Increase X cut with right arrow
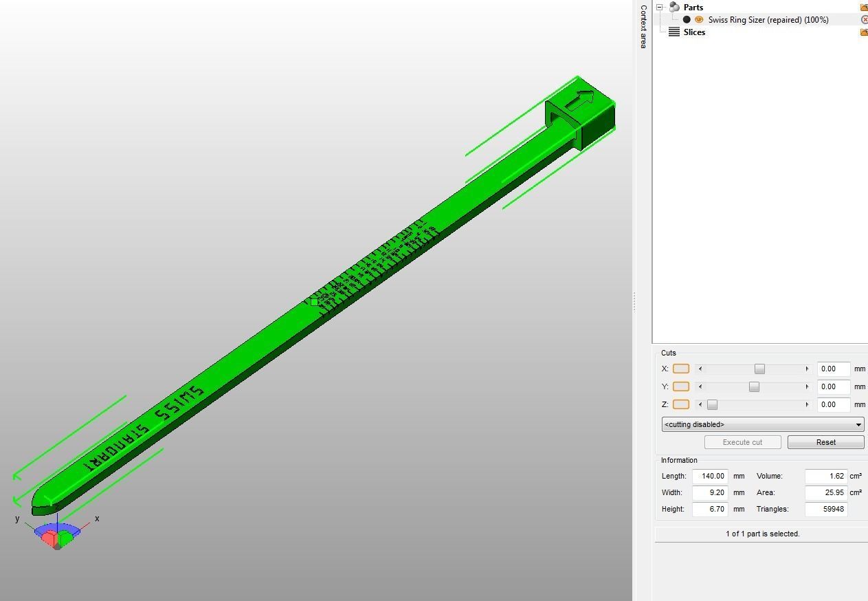This screenshot has width=868, height=601. click(x=807, y=369)
